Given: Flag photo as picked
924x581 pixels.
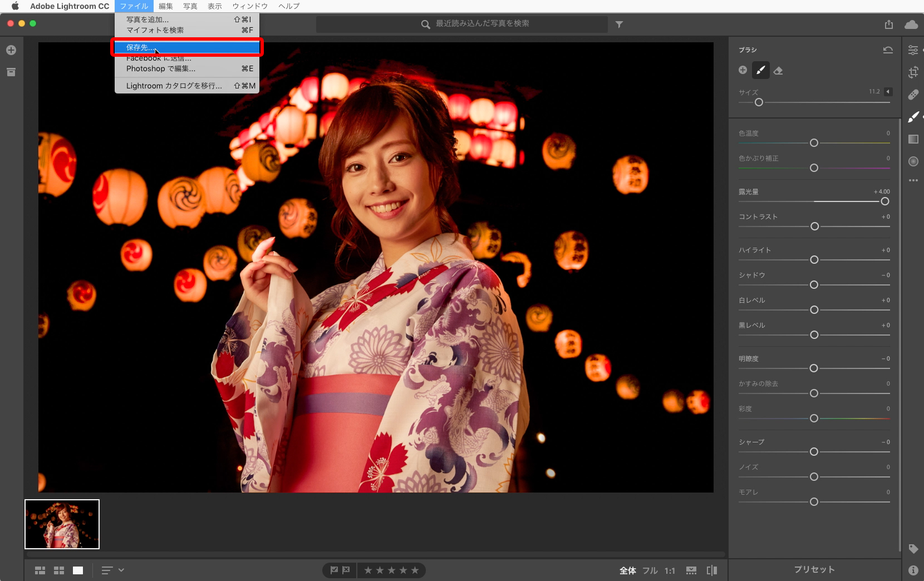Looking at the screenshot, I should (x=334, y=570).
